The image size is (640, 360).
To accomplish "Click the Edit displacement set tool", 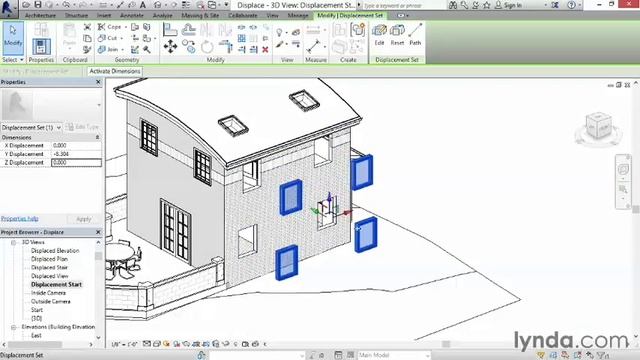I will 379,35.
